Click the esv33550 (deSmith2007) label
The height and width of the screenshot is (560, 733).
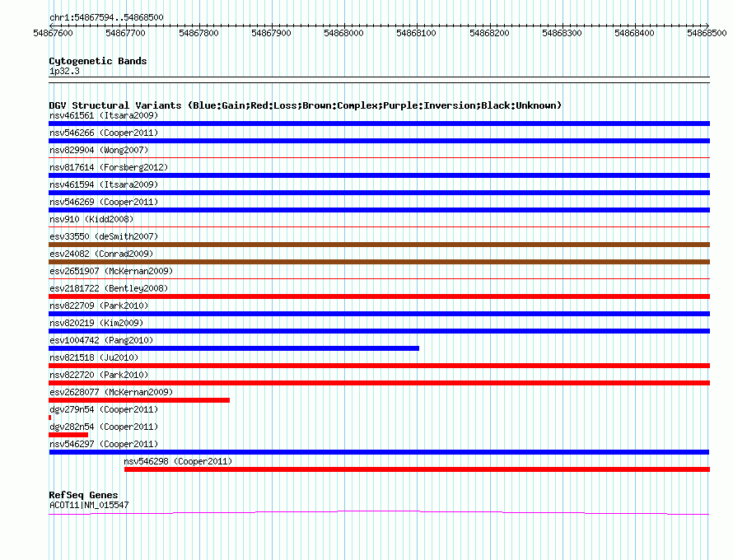pos(104,236)
